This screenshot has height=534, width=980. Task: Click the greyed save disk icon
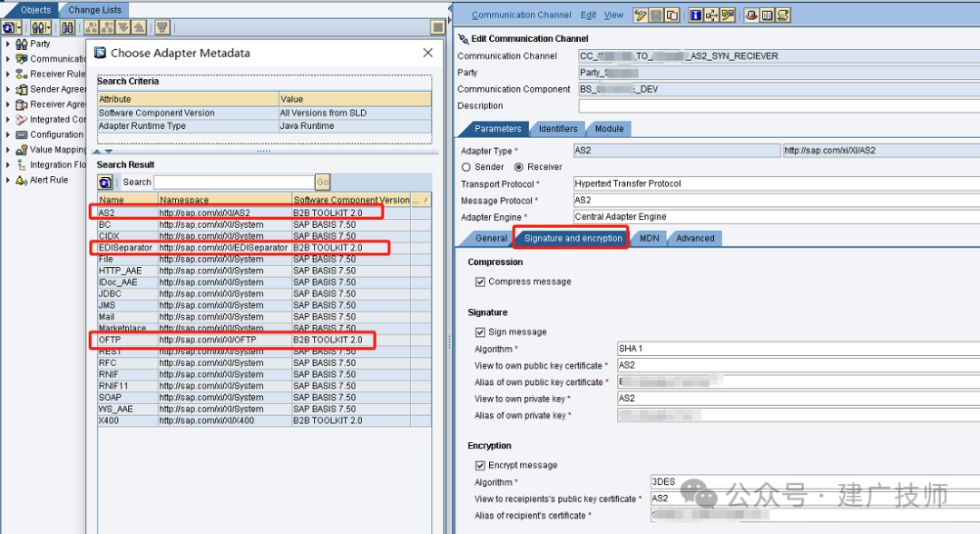[656, 15]
